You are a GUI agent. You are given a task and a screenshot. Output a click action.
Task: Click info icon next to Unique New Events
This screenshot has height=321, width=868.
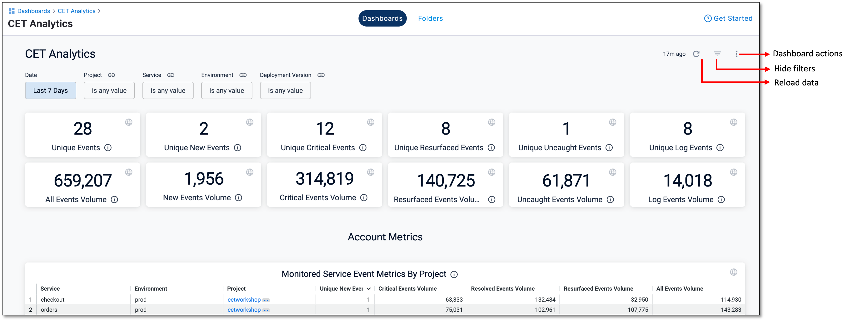(237, 148)
